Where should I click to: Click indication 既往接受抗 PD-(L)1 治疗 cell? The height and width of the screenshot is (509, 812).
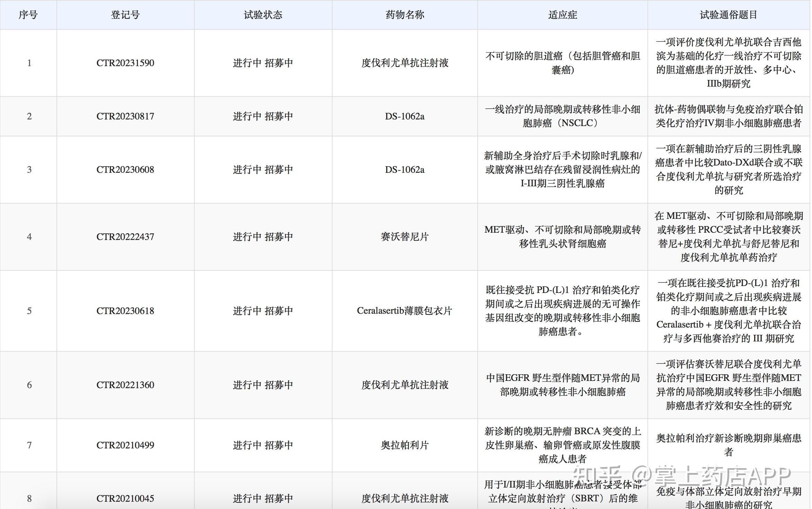point(563,311)
